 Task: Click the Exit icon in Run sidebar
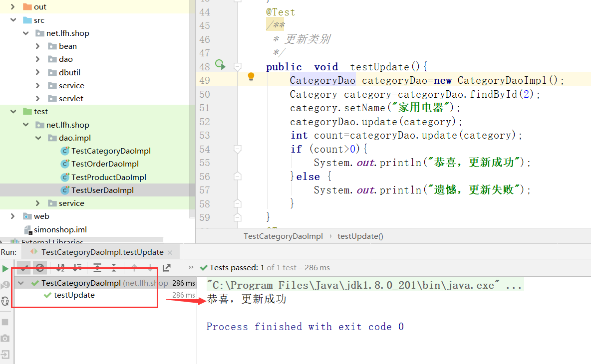pos(5,354)
